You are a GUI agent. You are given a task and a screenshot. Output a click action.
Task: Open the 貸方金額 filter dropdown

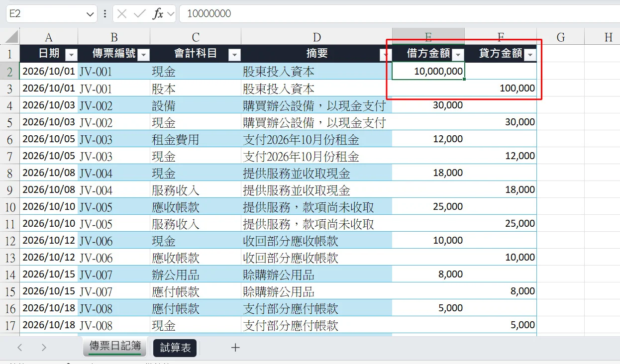point(530,54)
